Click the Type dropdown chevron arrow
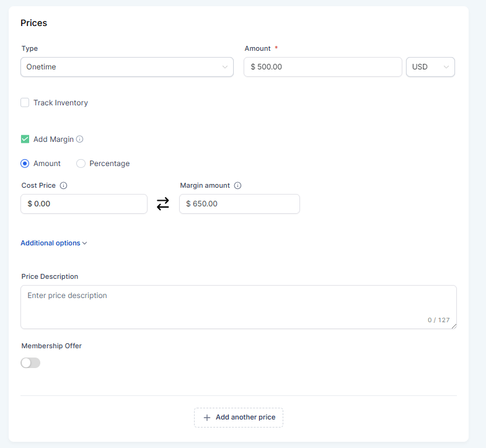The image size is (486, 448). tap(225, 67)
